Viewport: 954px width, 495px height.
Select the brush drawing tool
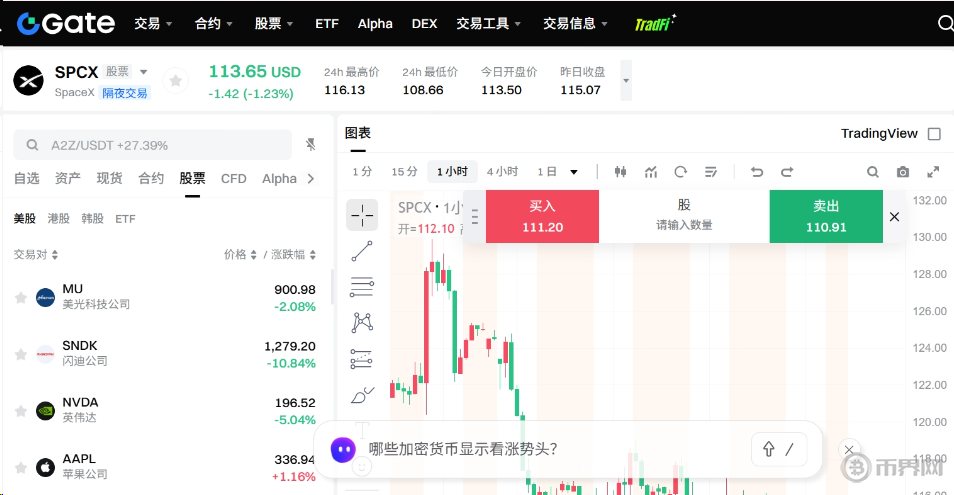362,395
